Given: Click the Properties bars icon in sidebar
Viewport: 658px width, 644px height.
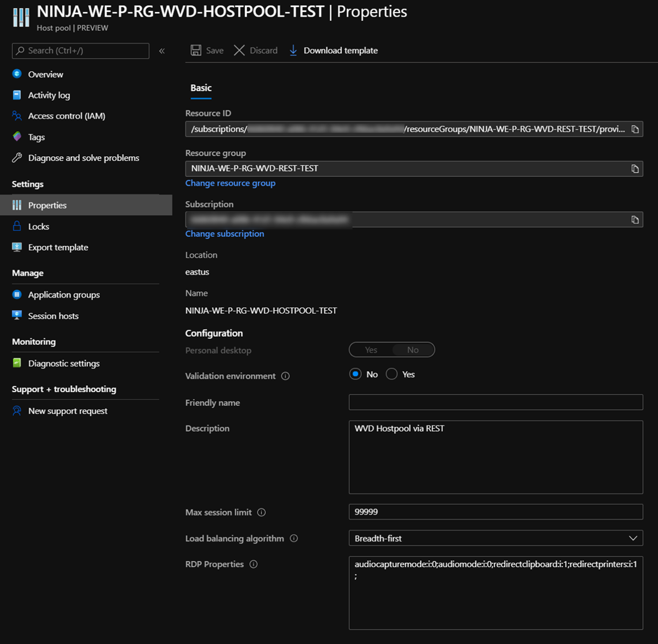Looking at the screenshot, I should pyautogui.click(x=17, y=205).
